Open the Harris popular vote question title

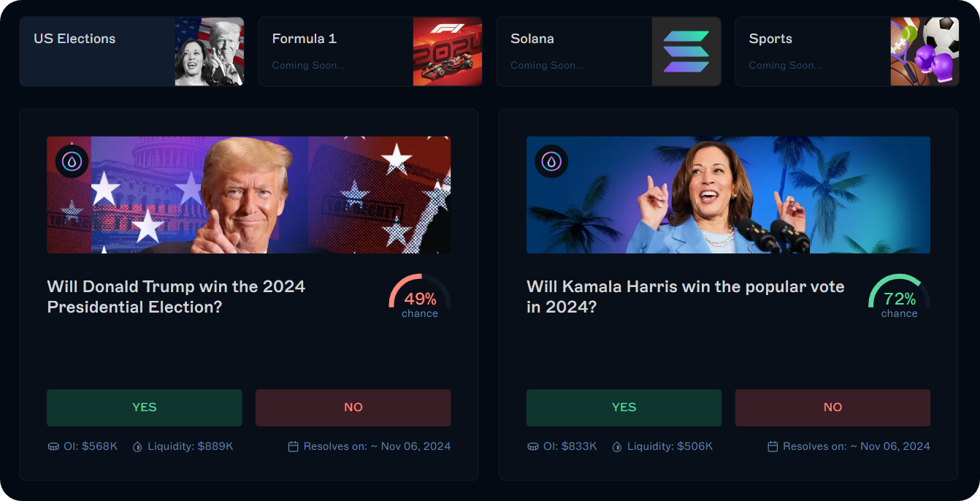[x=685, y=297]
